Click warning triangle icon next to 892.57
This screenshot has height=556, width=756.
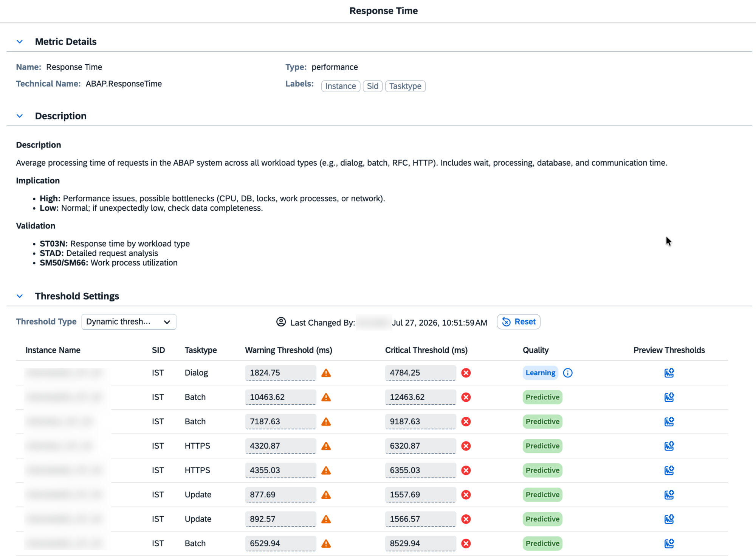pyautogui.click(x=326, y=519)
